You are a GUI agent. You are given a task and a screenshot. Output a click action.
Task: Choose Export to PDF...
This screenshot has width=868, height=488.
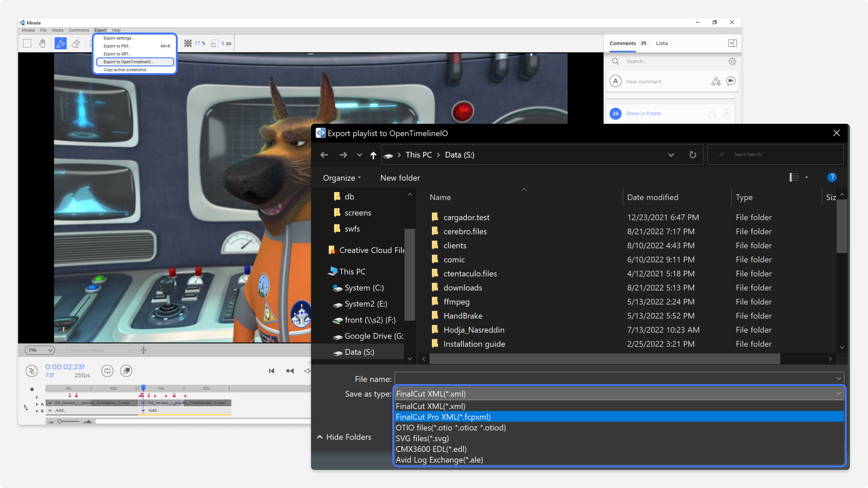135,46
